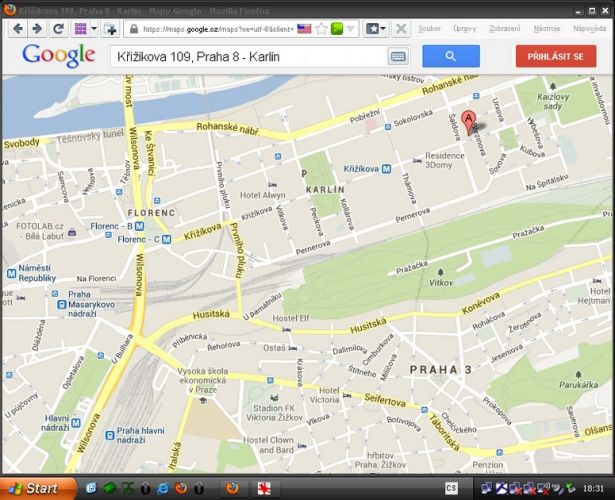Click the Křižíkova metro station icon

(x=386, y=169)
